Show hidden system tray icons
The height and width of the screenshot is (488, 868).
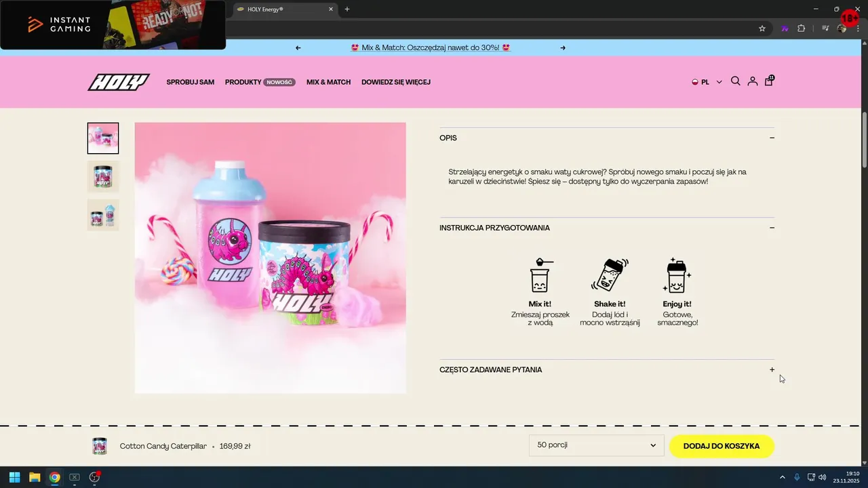click(x=783, y=477)
